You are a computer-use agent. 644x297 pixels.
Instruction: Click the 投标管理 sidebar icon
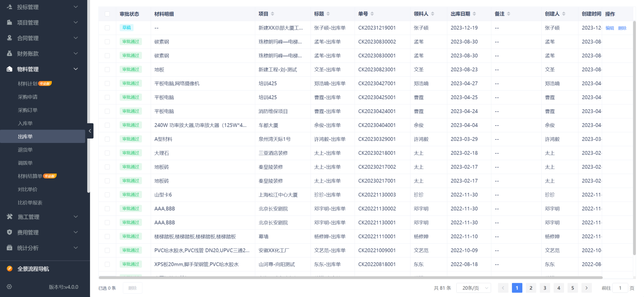click(10, 7)
